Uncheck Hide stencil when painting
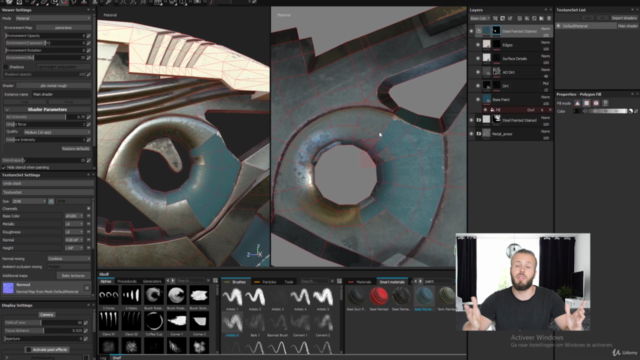The width and height of the screenshot is (640, 360). tap(4, 167)
